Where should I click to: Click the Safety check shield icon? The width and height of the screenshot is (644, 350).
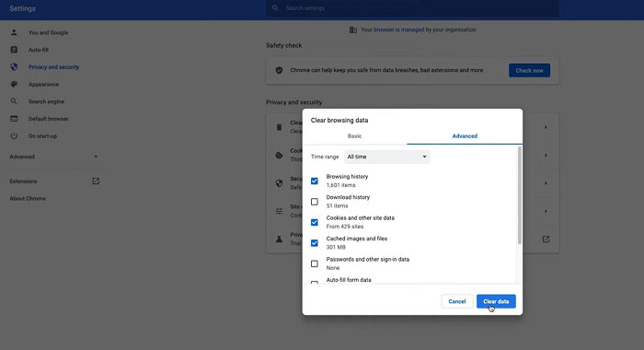click(280, 70)
